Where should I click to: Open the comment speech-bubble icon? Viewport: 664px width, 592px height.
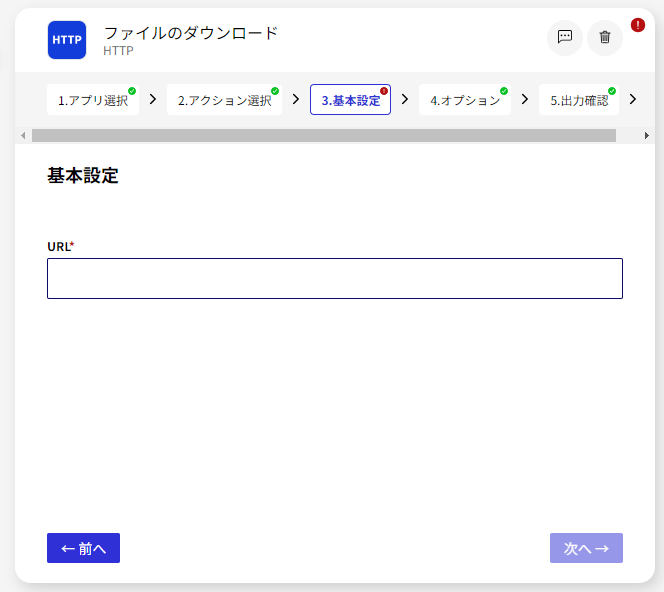pyautogui.click(x=564, y=38)
